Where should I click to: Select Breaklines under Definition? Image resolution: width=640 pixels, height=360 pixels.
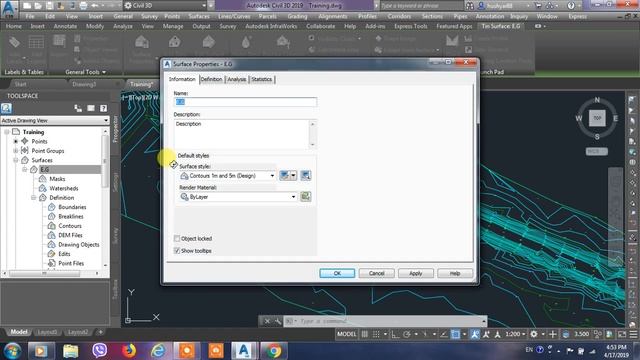[71, 216]
